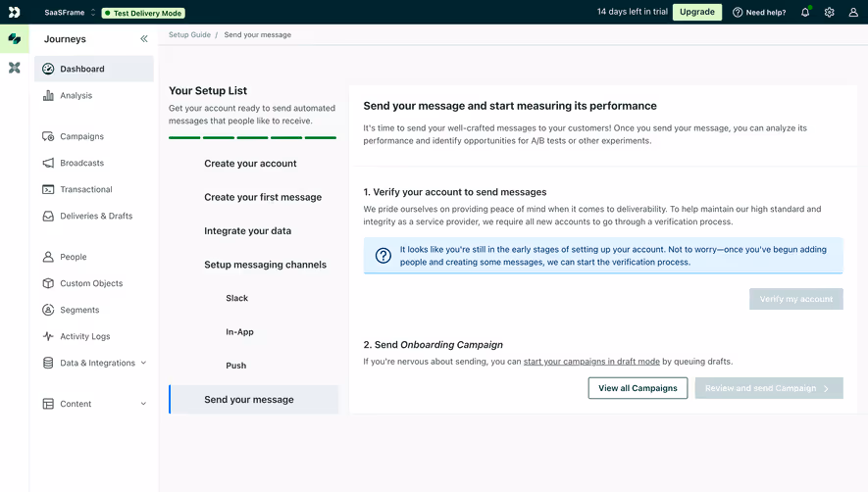The width and height of the screenshot is (868, 492).
Task: Click the Segments icon in sidebar
Action: (x=48, y=310)
